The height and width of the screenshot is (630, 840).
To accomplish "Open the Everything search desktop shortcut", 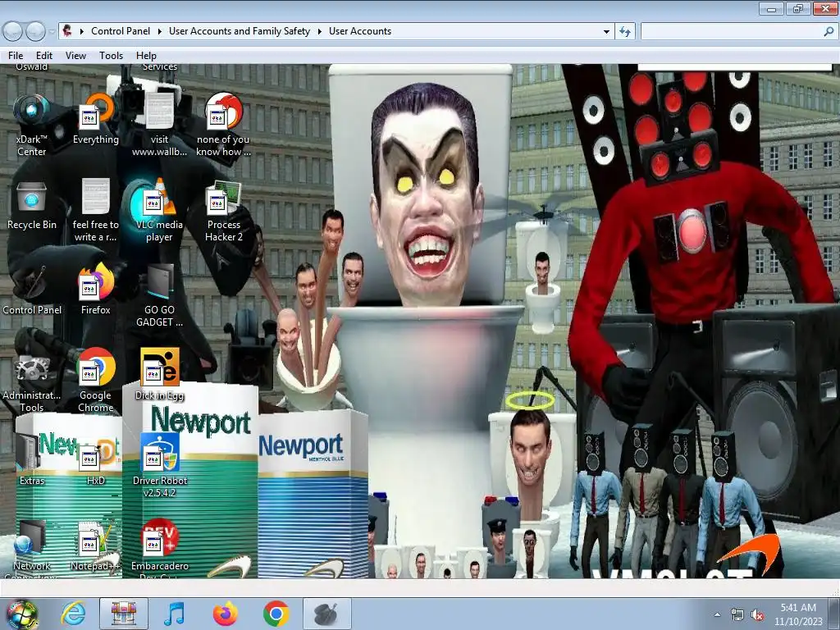I will click(x=95, y=119).
